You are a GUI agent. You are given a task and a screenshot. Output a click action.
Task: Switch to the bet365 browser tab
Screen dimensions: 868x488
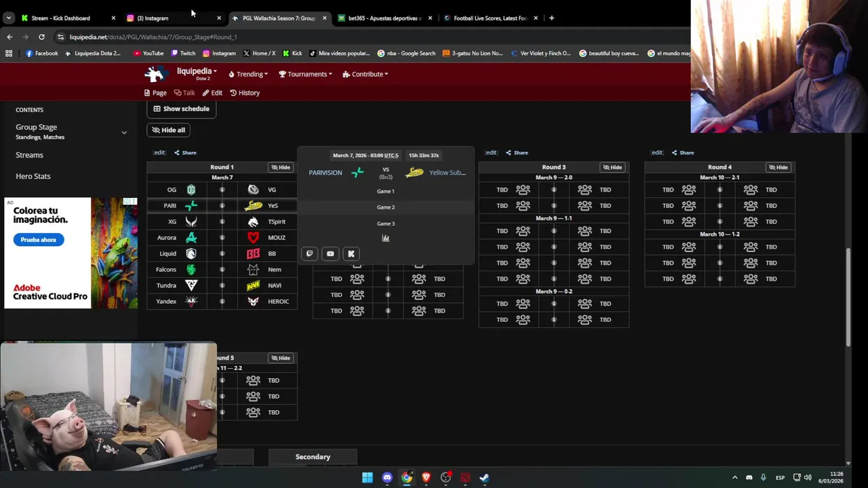(x=384, y=18)
